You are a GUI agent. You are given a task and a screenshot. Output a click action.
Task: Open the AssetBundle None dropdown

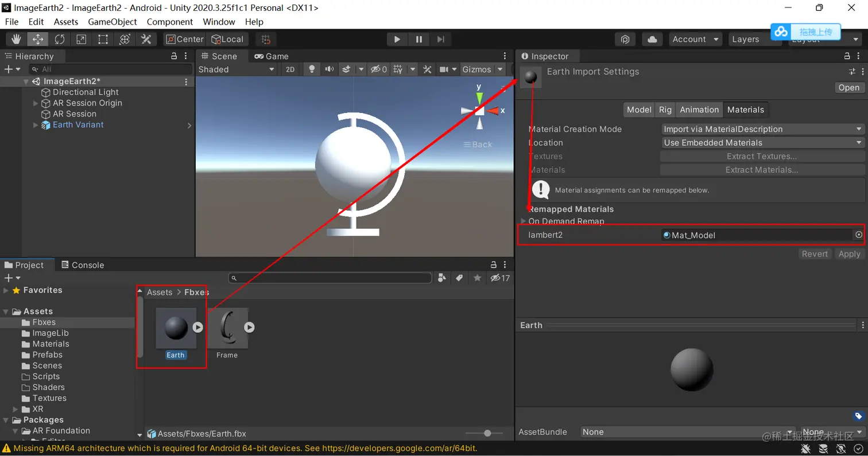pos(687,432)
